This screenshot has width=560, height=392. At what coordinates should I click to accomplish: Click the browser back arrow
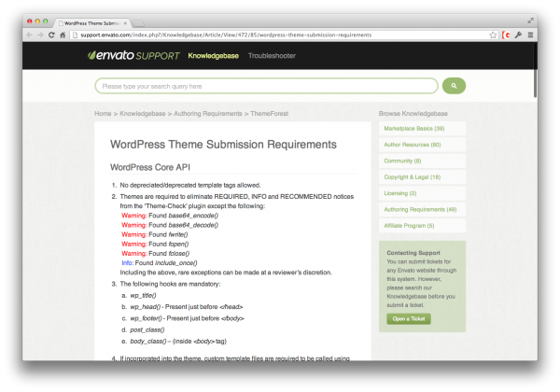click(x=29, y=35)
